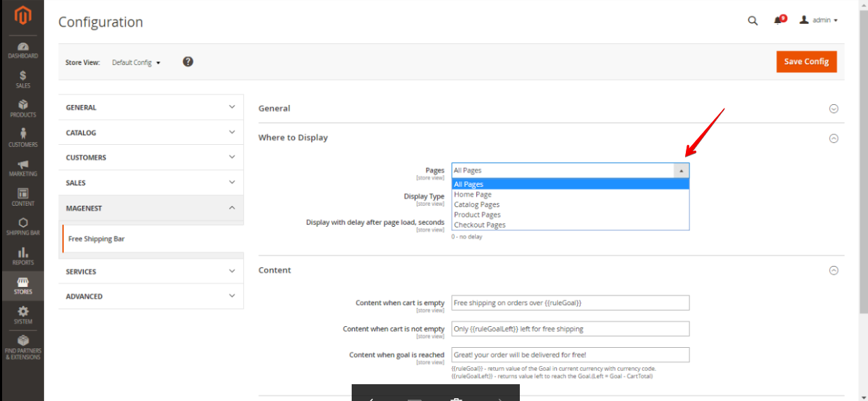This screenshot has height=401, width=868.
Task: Click the Shipping Bar hexagon icon
Action: point(22,224)
